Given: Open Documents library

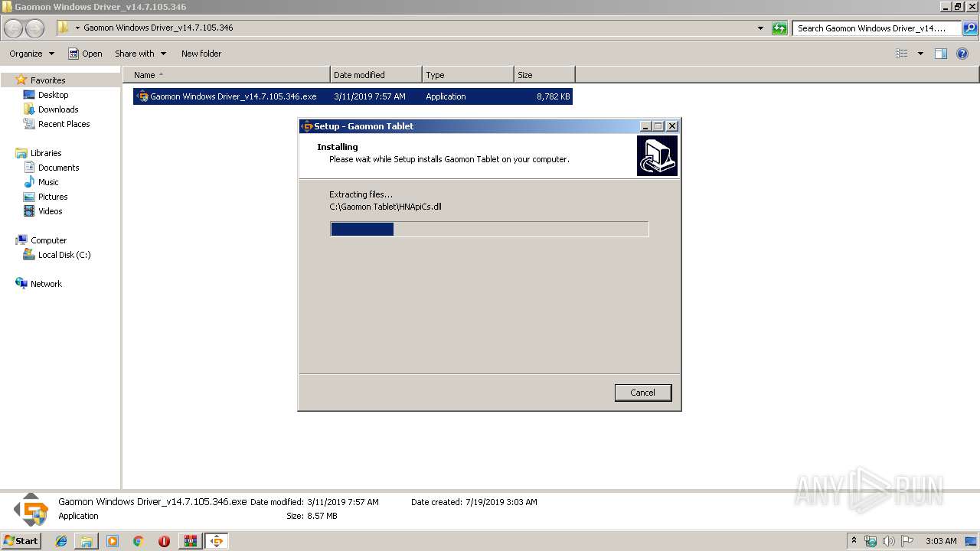Looking at the screenshot, I should click(58, 168).
